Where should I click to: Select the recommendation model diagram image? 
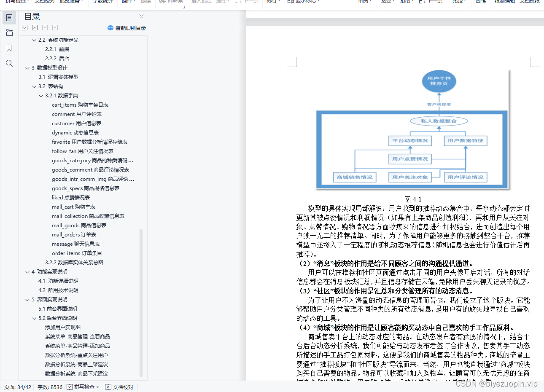(x=413, y=129)
